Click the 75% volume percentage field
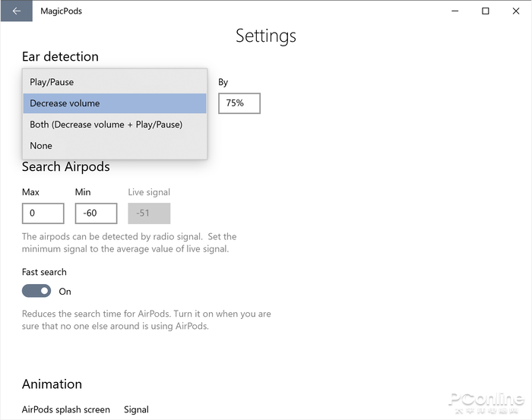This screenshot has height=420, width=532. tap(239, 103)
